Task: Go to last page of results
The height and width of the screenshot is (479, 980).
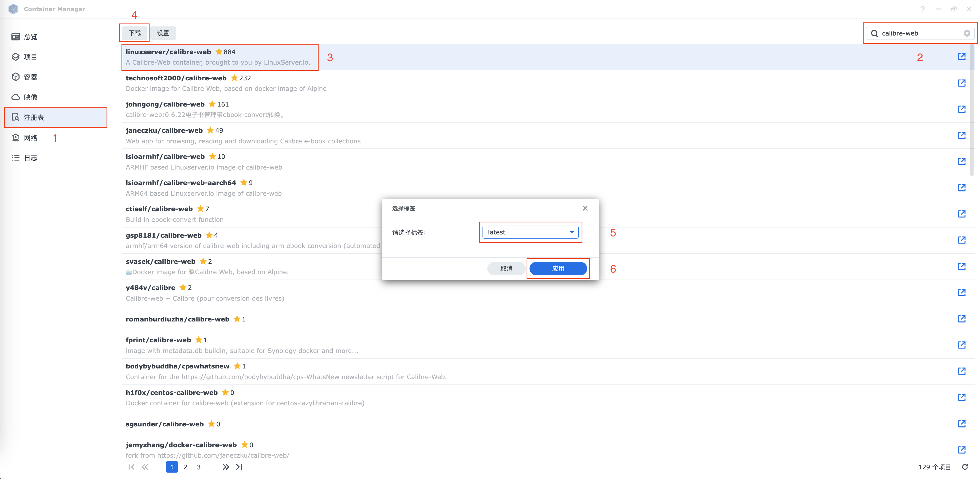Action: tap(239, 467)
